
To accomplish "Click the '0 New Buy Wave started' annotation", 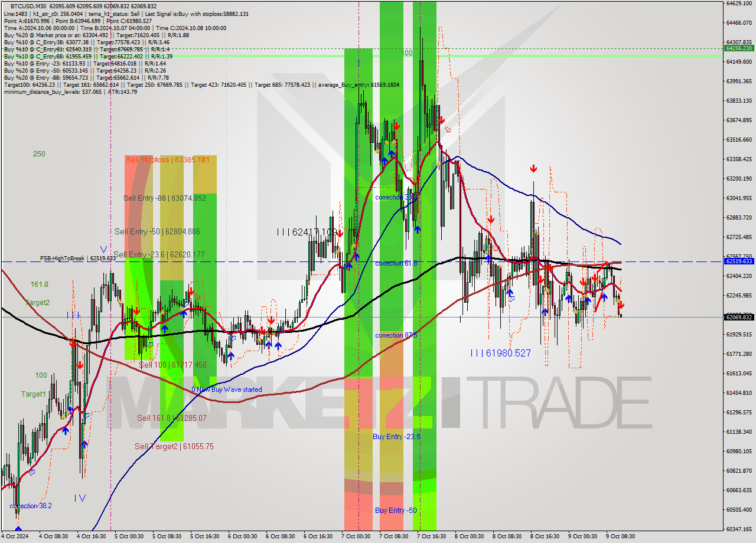I will pyautogui.click(x=227, y=390).
